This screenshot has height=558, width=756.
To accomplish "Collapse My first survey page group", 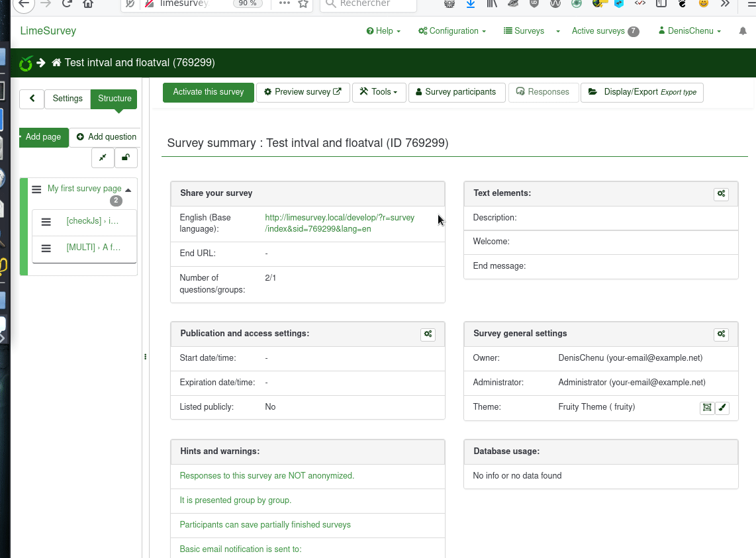I will [128, 189].
